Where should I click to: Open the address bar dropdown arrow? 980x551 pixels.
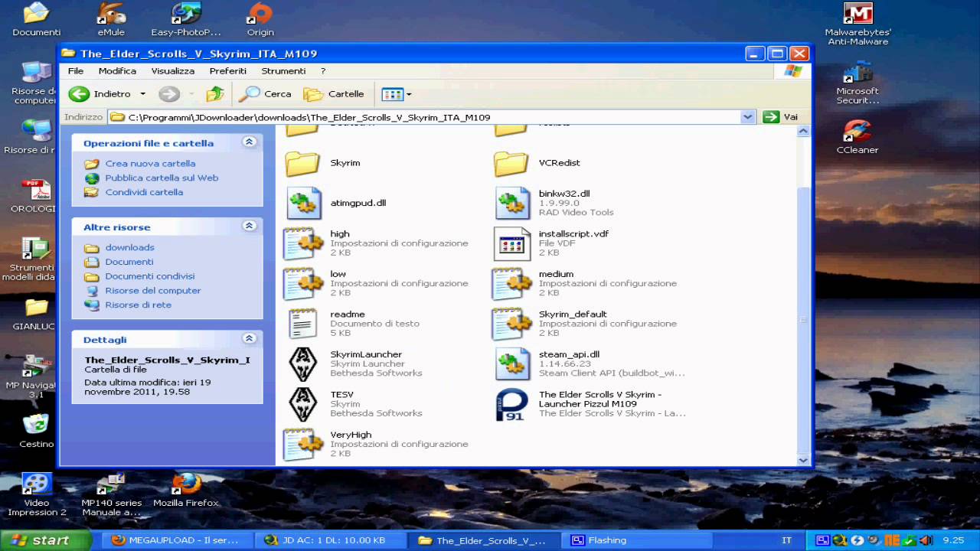(748, 117)
